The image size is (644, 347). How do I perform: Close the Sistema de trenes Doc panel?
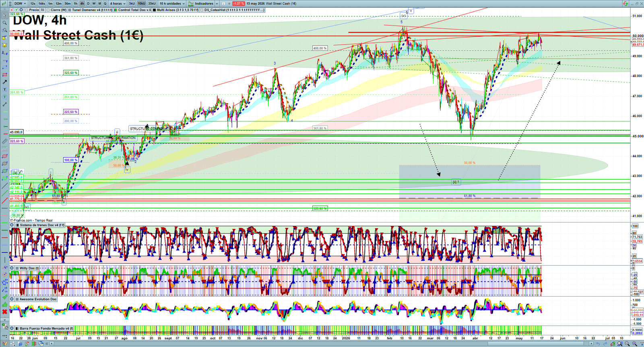[12, 225]
